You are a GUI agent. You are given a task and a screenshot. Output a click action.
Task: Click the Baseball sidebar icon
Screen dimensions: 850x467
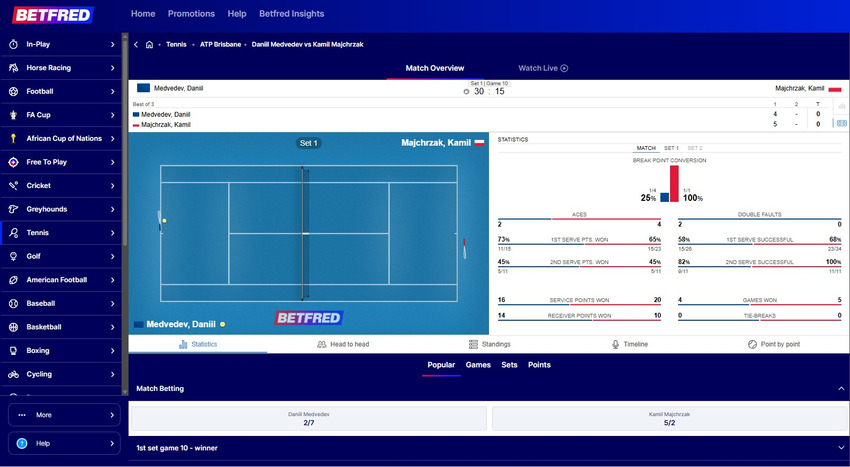pyautogui.click(x=14, y=303)
